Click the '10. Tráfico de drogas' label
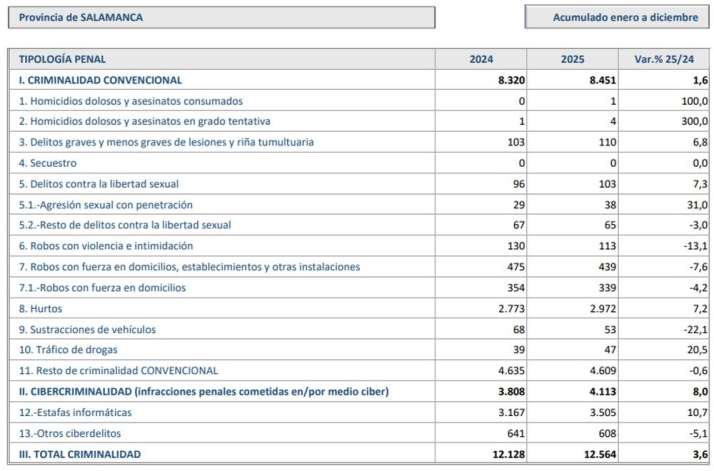This screenshot has width=714, height=471. (68, 350)
